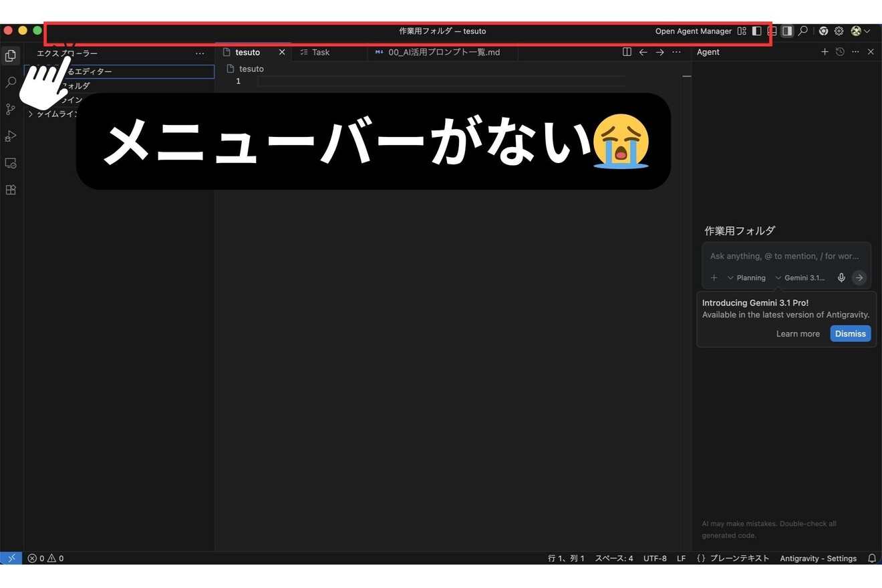The height and width of the screenshot is (588, 882).
Task: Close the tesuto editor tab
Action: (x=282, y=52)
